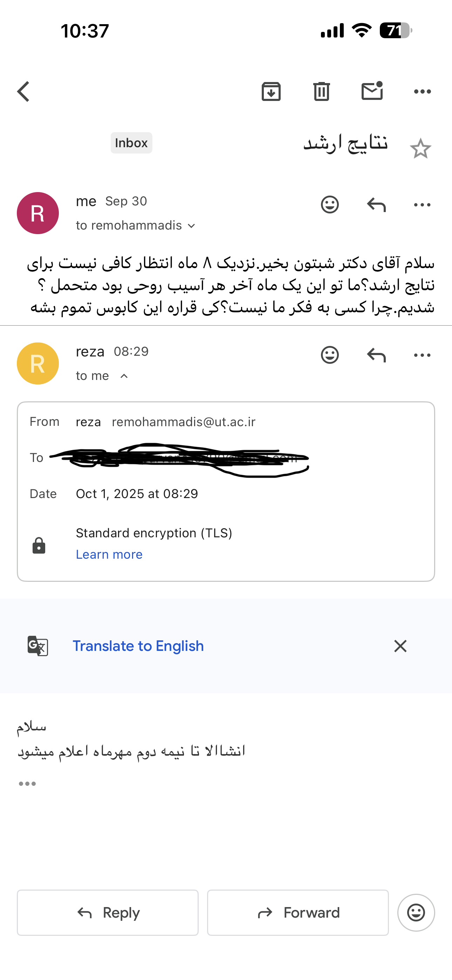The image size is (452, 980).
Task: Go back using the back arrow
Action: (23, 92)
